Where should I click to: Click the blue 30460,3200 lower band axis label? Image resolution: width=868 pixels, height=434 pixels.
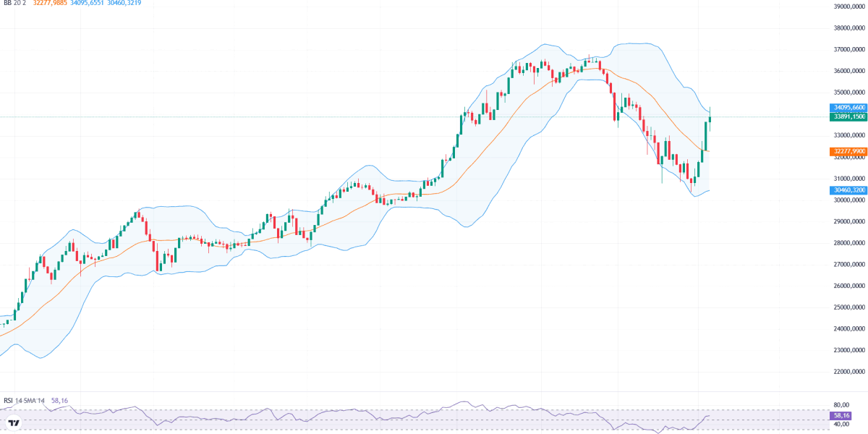coord(848,190)
